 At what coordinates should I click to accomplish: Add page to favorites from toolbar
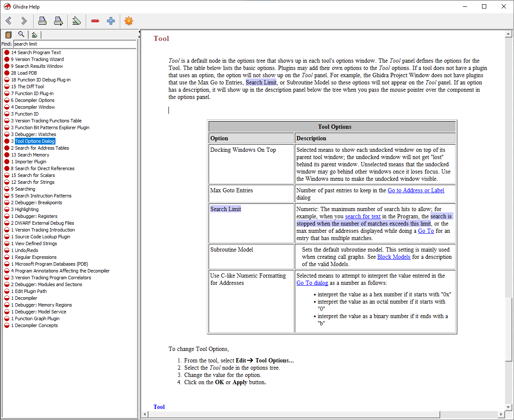pos(76,21)
